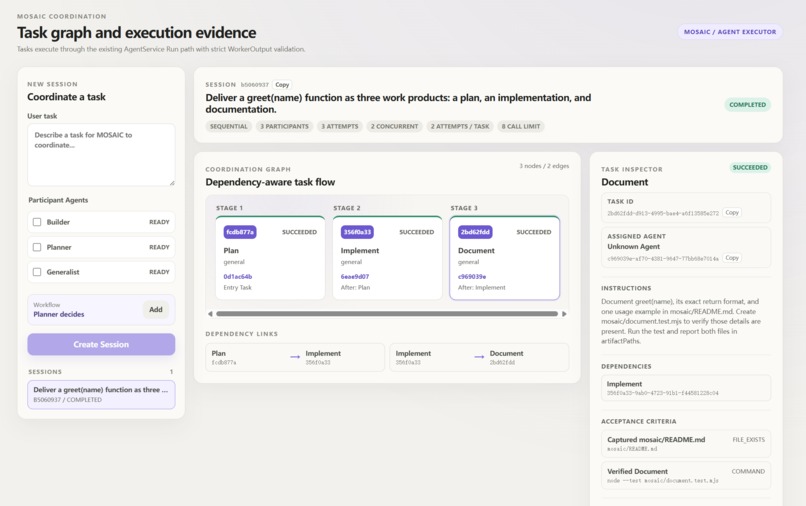This screenshot has width=806, height=506.
Task: Click the Plan to Implement dependency link
Action: coord(295,357)
